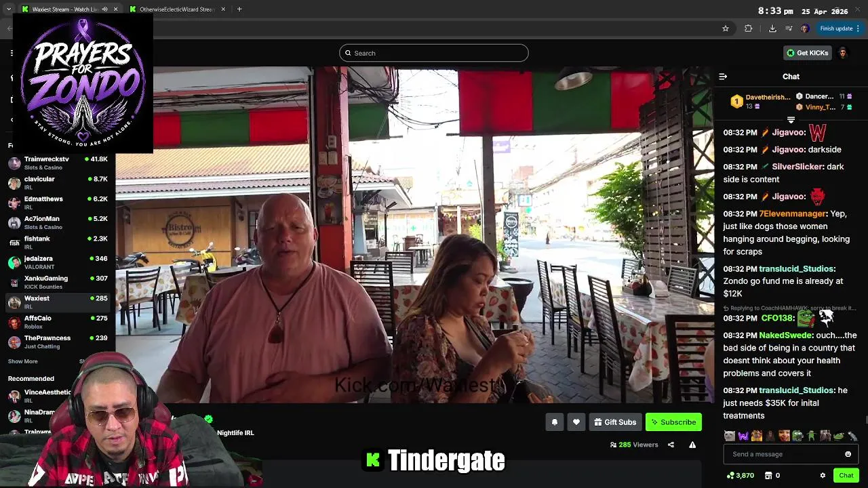
Task: Switch to the Waxiest Stream tab
Action: (69, 9)
